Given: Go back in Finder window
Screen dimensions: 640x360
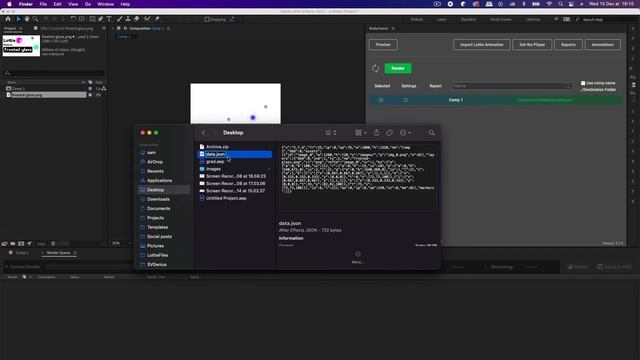Looking at the screenshot, I should (204, 133).
